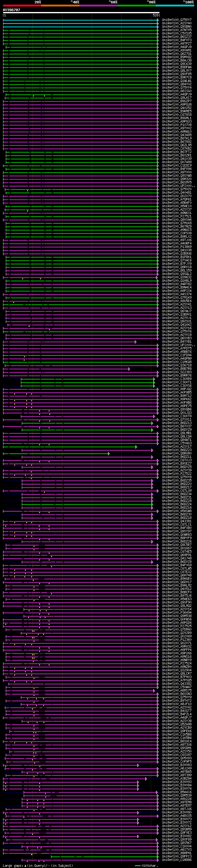Click the purple ~60% identity legend segment

coord(98,6)
